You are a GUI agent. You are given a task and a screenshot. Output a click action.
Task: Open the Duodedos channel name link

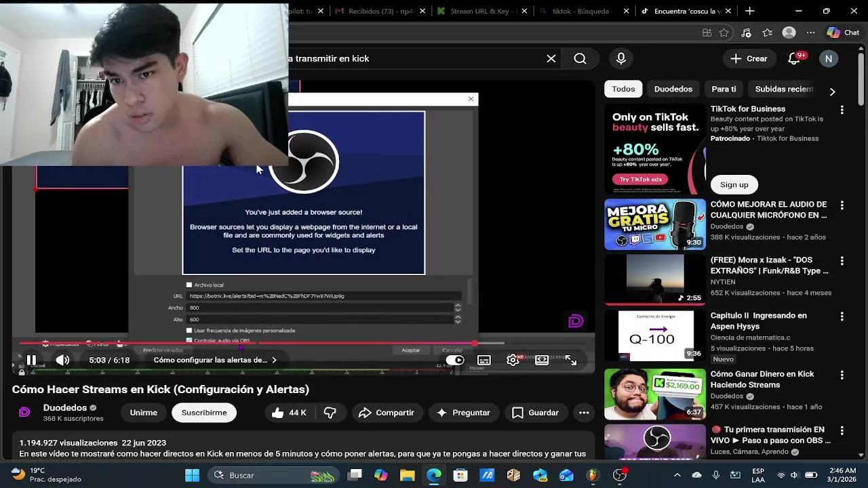65,407
